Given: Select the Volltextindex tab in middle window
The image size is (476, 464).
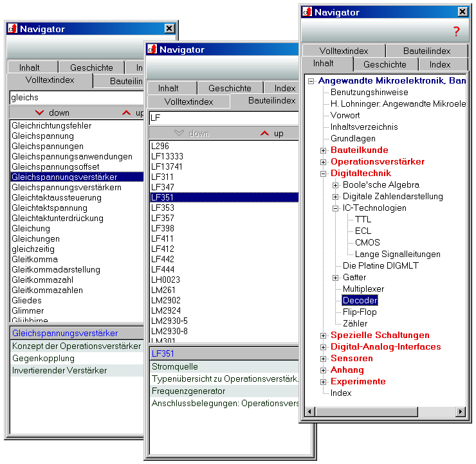Looking at the screenshot, I should (188, 102).
